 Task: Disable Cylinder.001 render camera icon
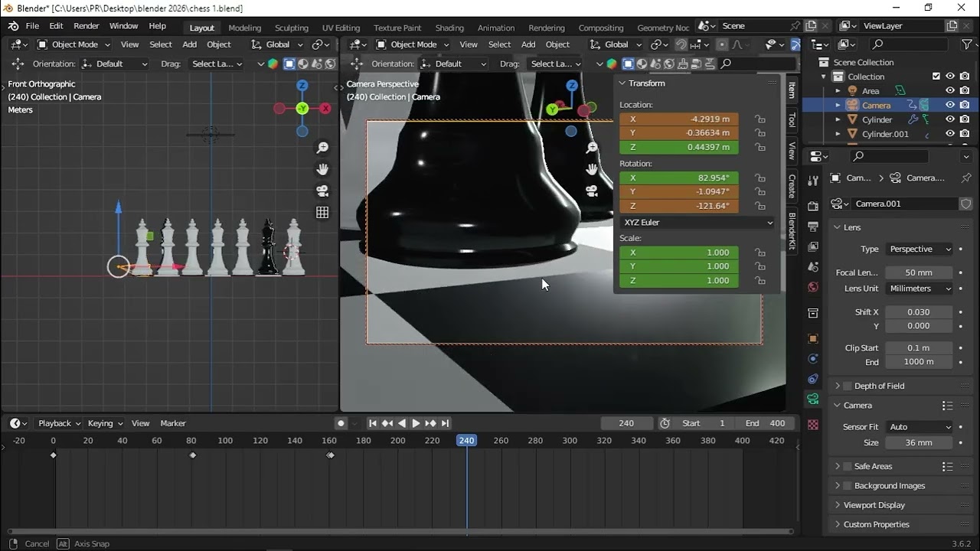coord(964,134)
